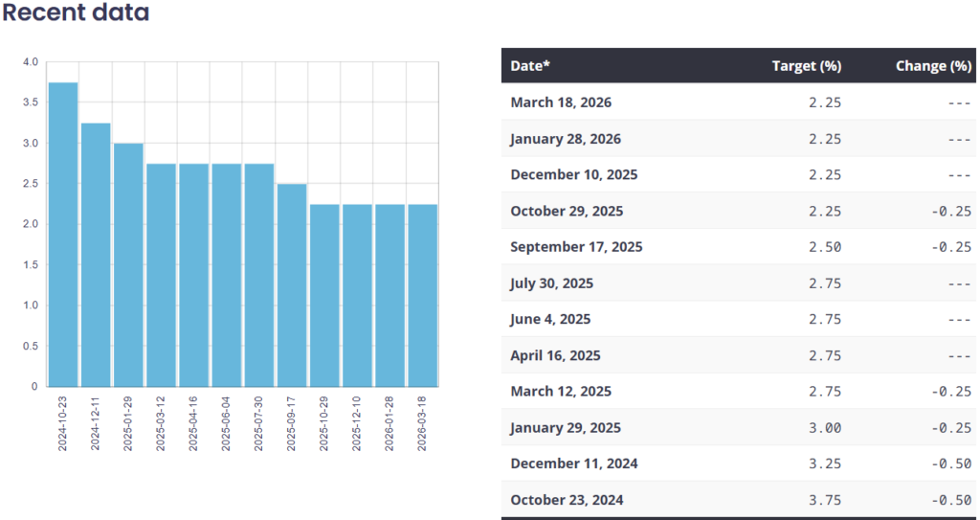Click the 2024-12-11 bar in chart
The height and width of the screenshot is (520, 980).
click(x=96, y=255)
